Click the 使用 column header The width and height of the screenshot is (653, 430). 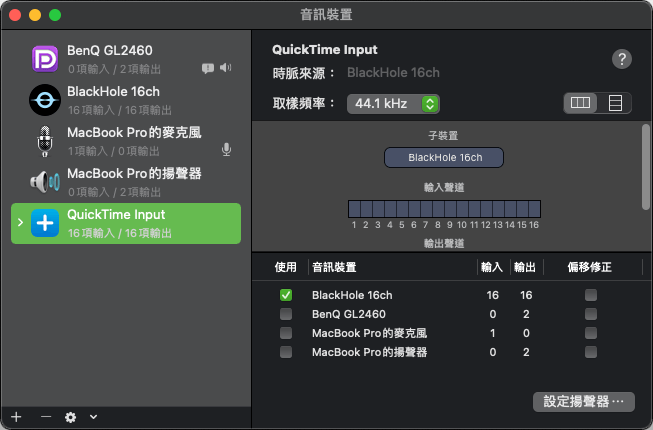(x=286, y=267)
